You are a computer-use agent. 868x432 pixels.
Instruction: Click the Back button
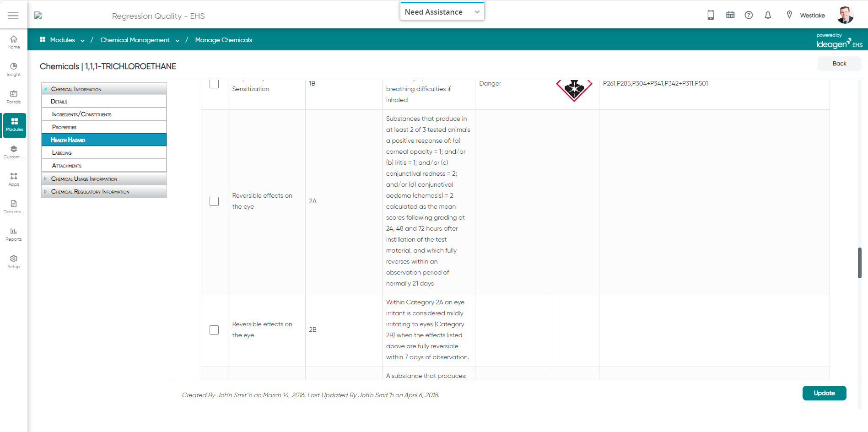click(839, 64)
